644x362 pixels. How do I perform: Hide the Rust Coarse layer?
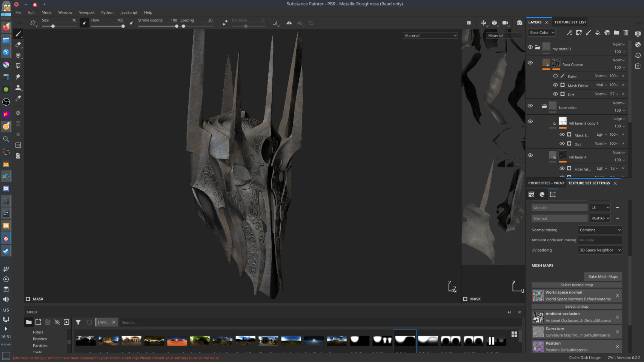click(x=530, y=63)
